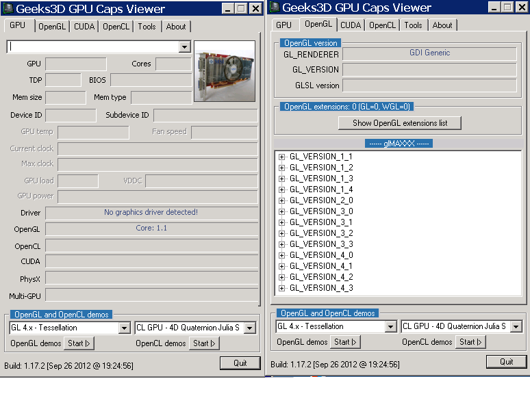Click the right window build text 1.17.2
The image size is (530, 420).
point(335,365)
